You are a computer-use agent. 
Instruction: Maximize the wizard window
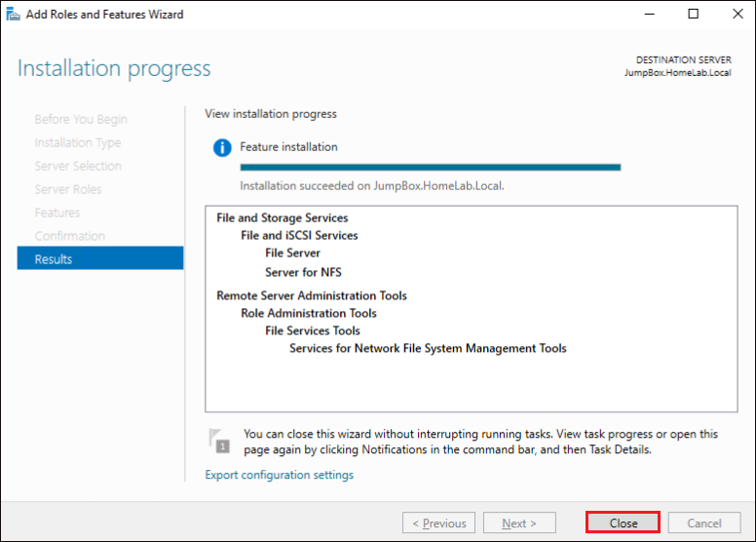(x=693, y=14)
